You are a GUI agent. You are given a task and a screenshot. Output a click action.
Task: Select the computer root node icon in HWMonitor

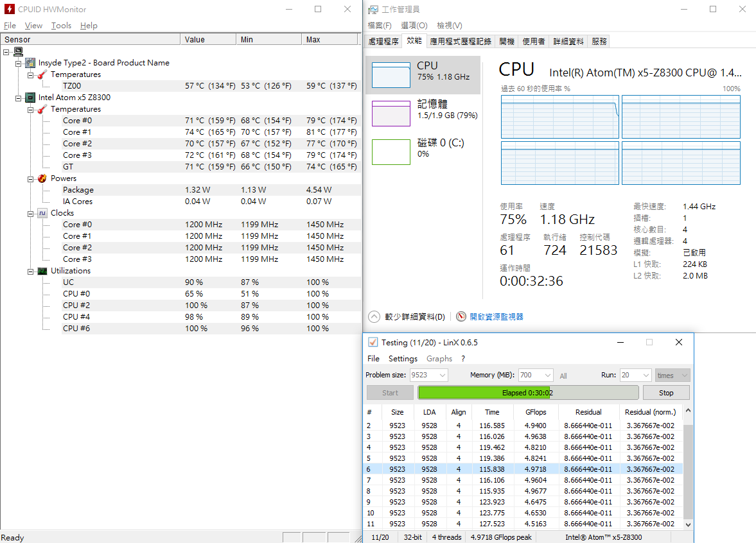click(x=19, y=51)
